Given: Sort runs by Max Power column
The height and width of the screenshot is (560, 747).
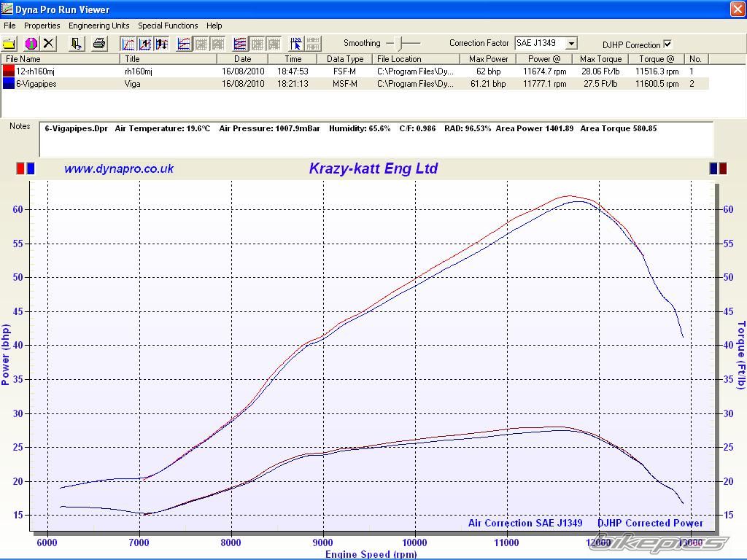Looking at the screenshot, I should point(488,59).
